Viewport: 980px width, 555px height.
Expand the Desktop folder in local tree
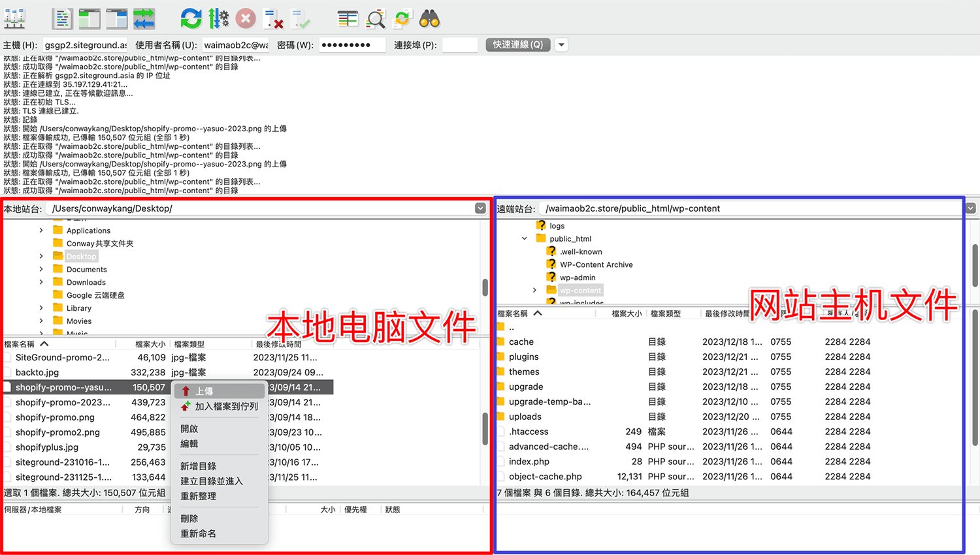(x=41, y=256)
